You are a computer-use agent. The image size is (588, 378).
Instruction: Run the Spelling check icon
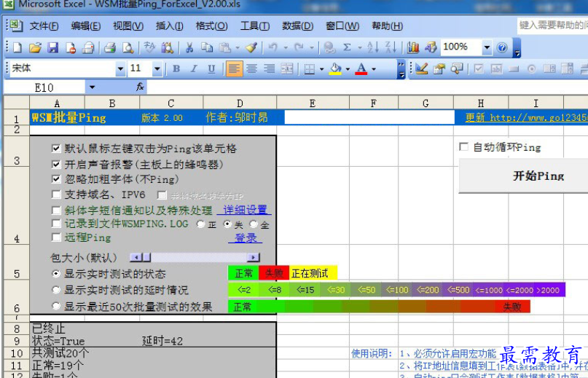[x=149, y=47]
